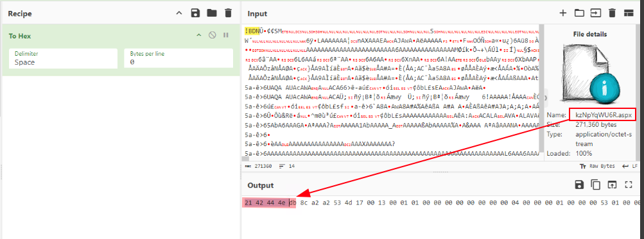The width and height of the screenshot is (644, 239).
Task: Add a new input tab
Action: pos(562,13)
